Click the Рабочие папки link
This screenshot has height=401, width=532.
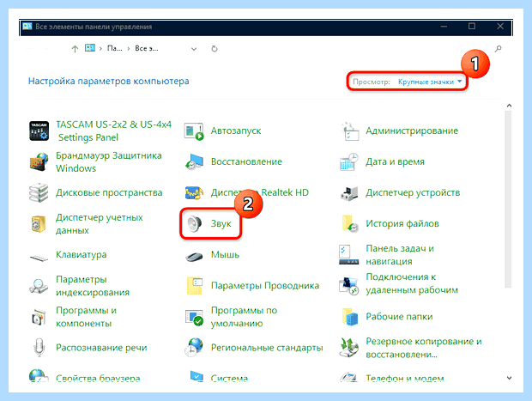399,317
